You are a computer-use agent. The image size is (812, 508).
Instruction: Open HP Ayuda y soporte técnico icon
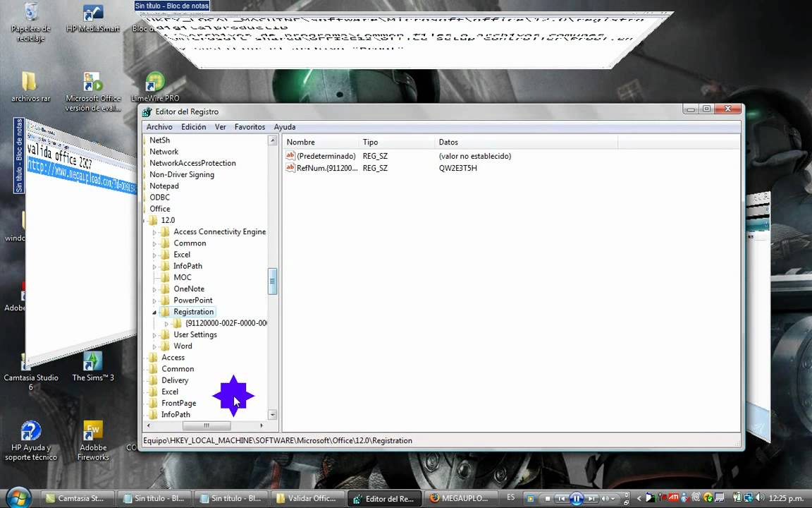(30, 441)
